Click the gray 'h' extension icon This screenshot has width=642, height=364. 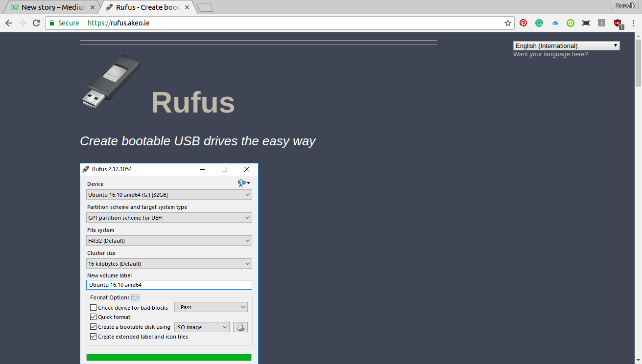coord(602,23)
